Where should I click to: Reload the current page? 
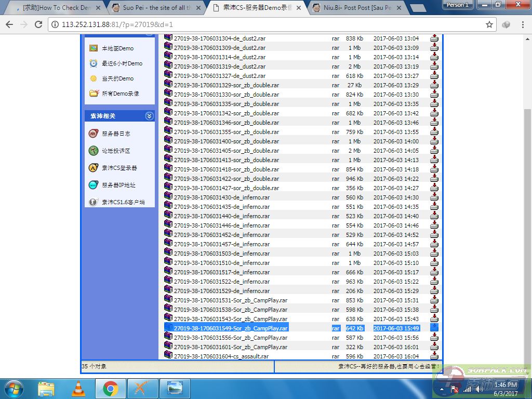point(38,24)
